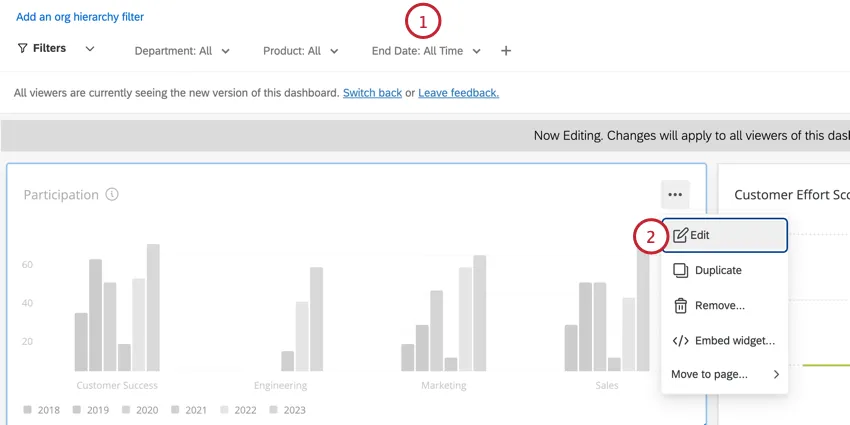Toggle the 2020 legend color swatch
This screenshot has height=425, width=850.
(126, 410)
